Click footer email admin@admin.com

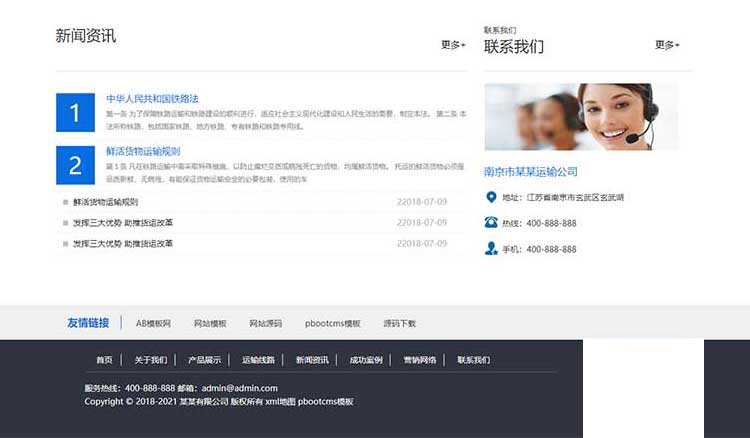pyautogui.click(x=240, y=388)
